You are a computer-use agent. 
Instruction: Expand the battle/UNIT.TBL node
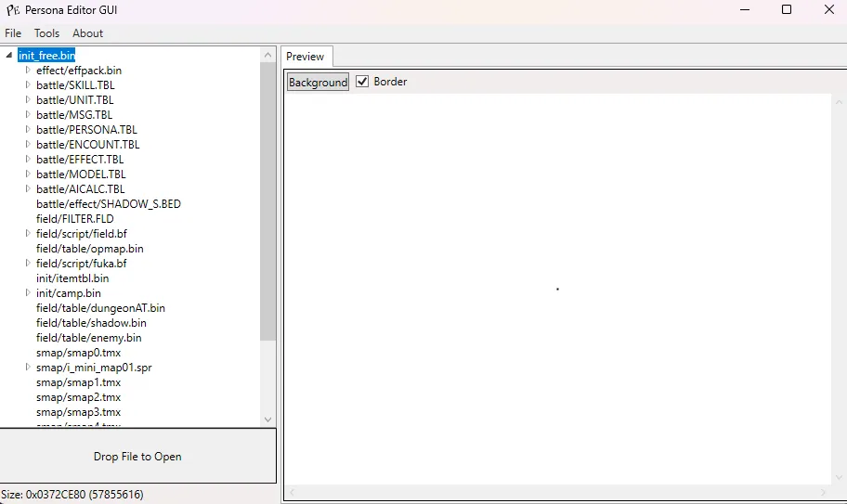[x=28, y=100]
